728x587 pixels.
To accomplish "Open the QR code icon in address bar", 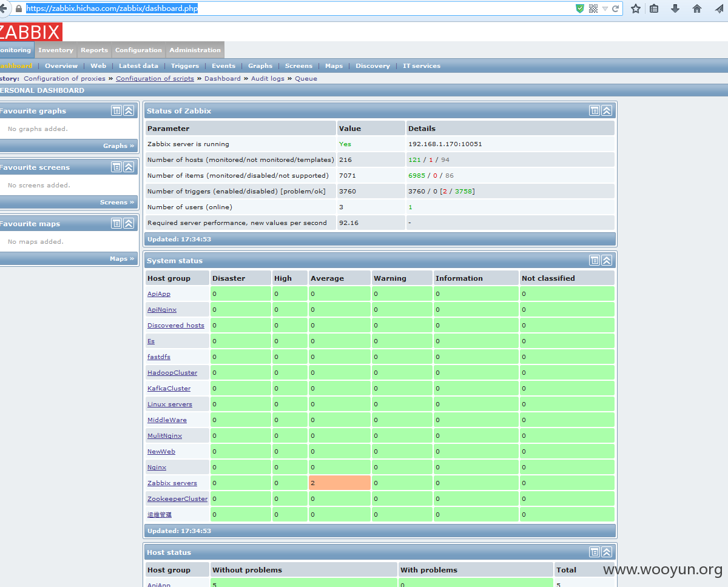I will pyautogui.click(x=593, y=8).
